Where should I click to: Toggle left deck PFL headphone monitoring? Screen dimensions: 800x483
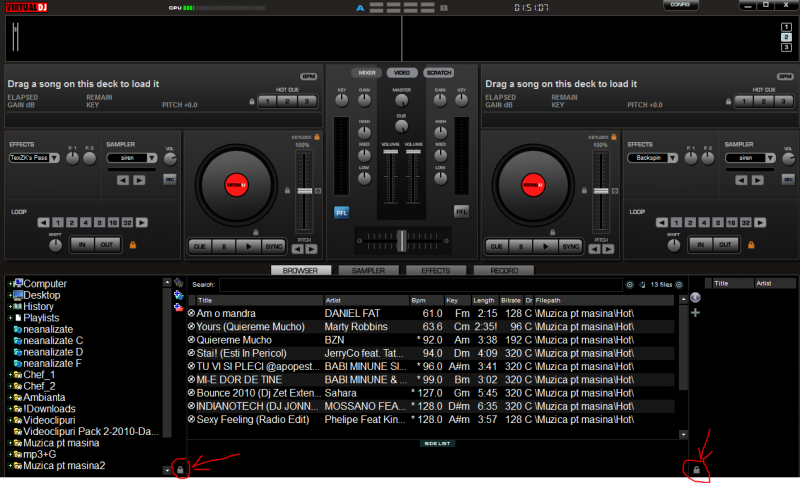[341, 213]
